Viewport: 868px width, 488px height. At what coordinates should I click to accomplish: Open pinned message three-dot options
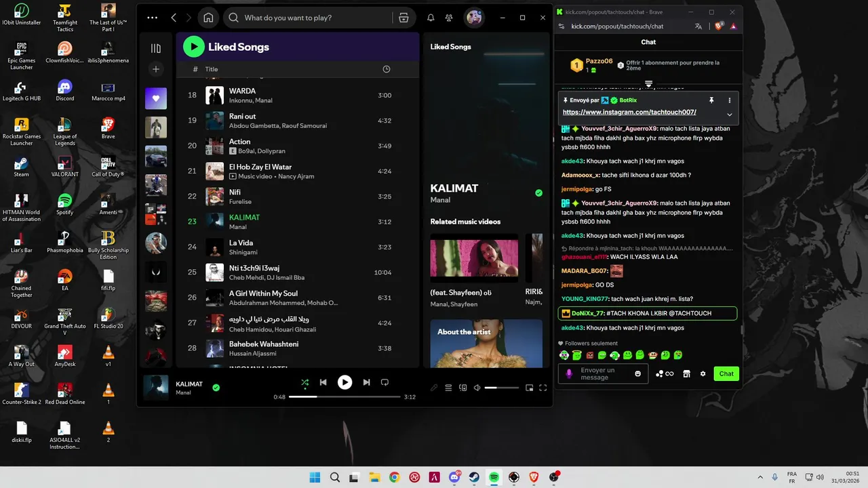730,100
